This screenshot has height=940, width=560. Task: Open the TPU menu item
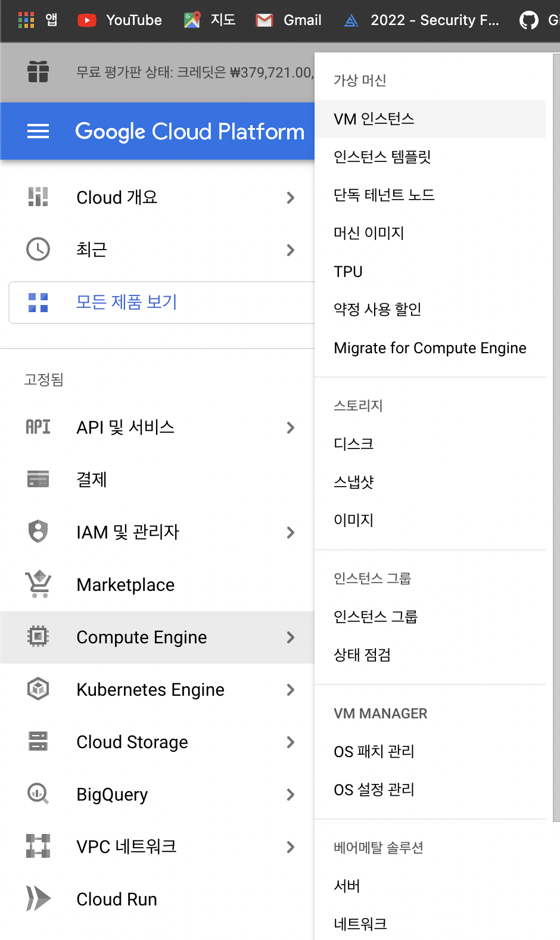point(430,272)
